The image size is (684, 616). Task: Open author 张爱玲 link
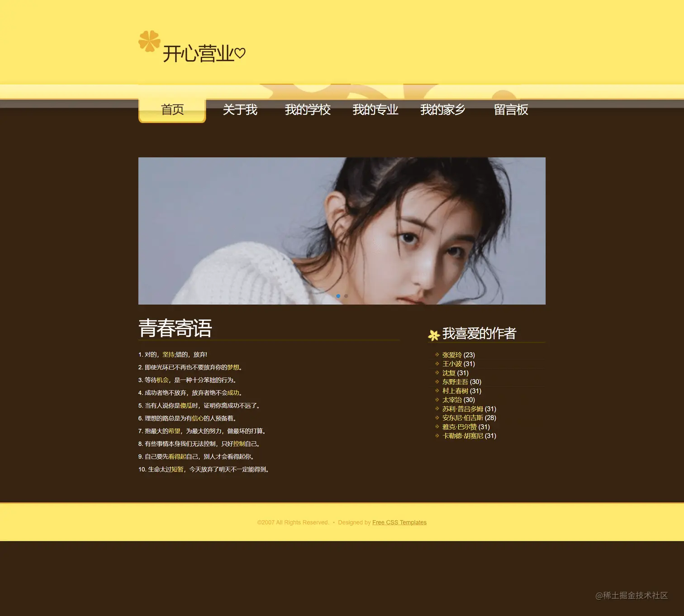452,355
